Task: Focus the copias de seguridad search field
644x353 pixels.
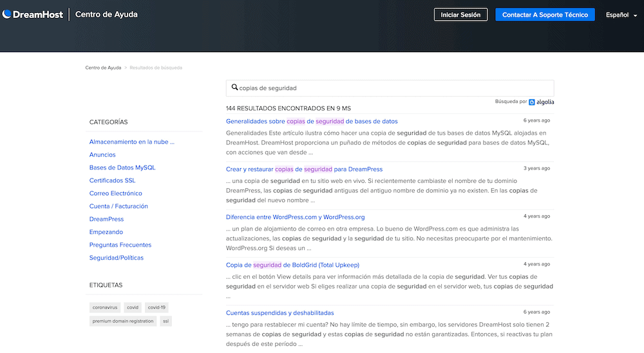Action: click(x=390, y=88)
